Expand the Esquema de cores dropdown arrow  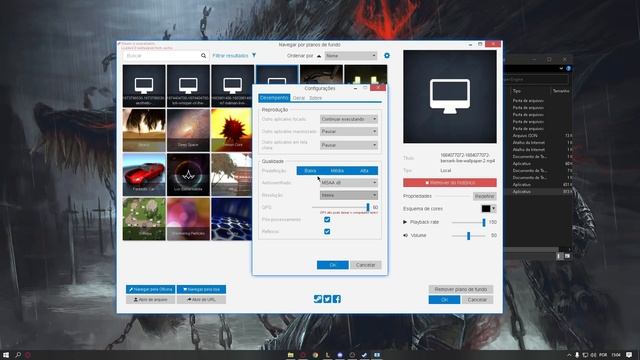click(x=493, y=209)
